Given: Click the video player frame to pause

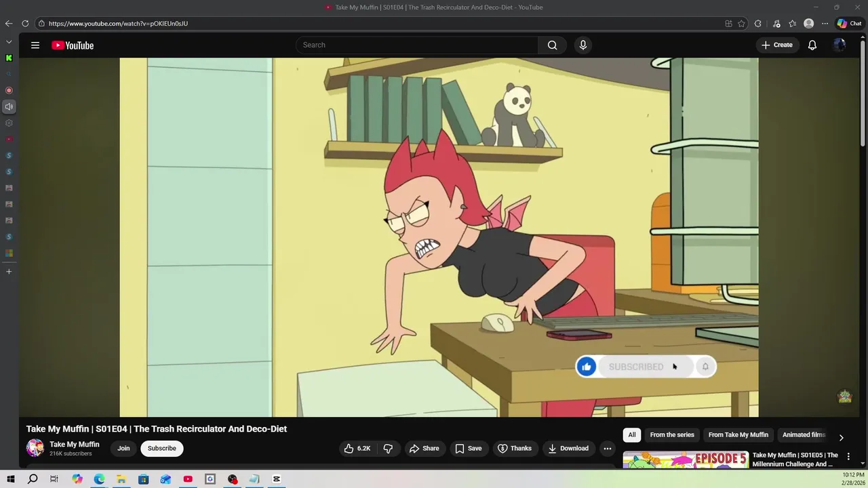Looking at the screenshot, I should point(439,237).
